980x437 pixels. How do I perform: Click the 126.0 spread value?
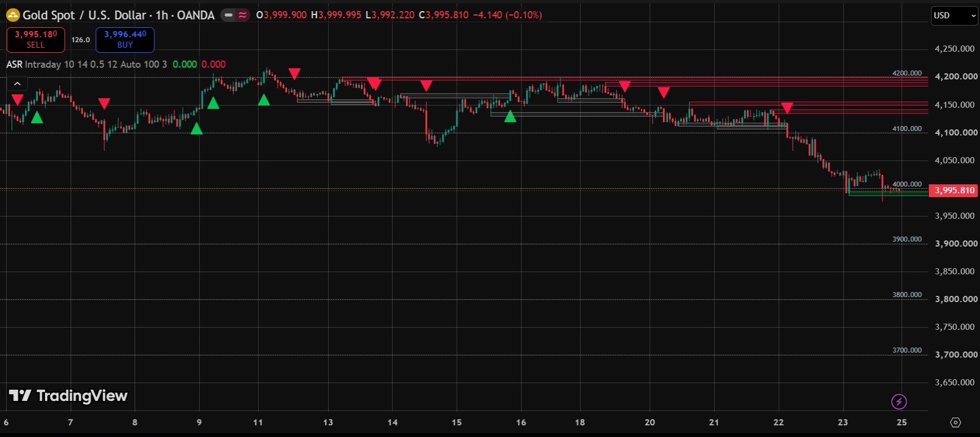pyautogui.click(x=81, y=39)
